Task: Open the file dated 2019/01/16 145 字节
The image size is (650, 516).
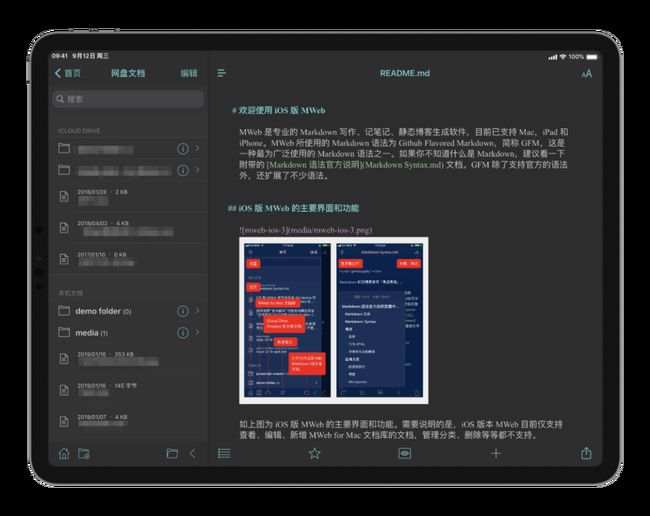Action: click(128, 390)
